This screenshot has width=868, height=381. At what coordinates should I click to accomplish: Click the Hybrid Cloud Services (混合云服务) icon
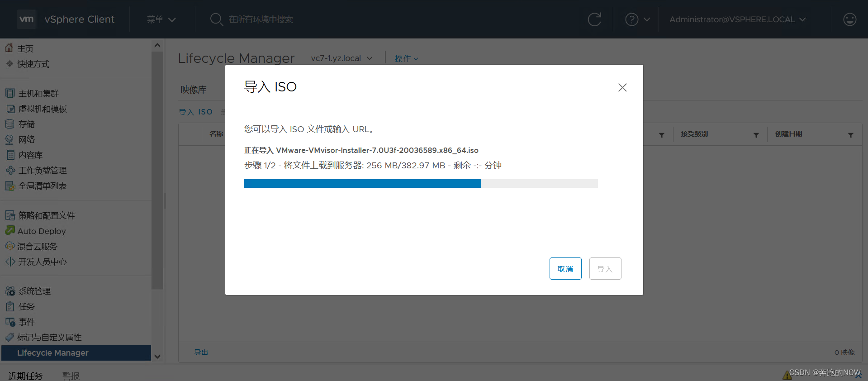click(x=10, y=246)
